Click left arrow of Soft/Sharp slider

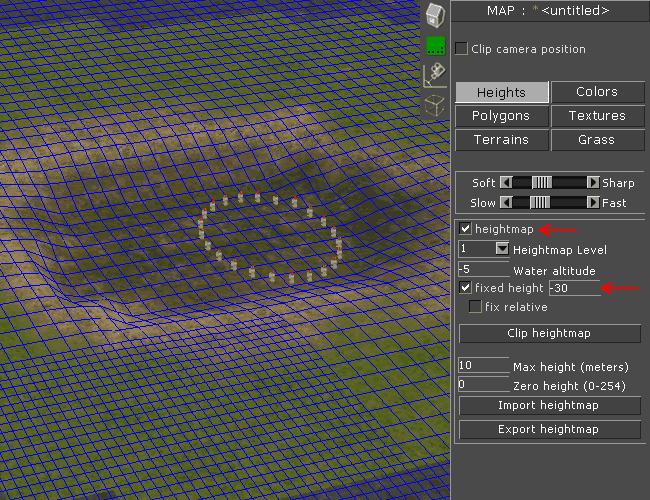coord(506,182)
